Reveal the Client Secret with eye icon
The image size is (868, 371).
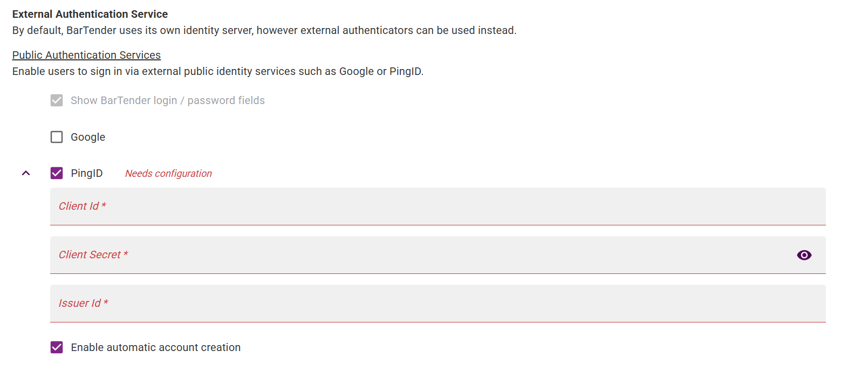pos(804,255)
